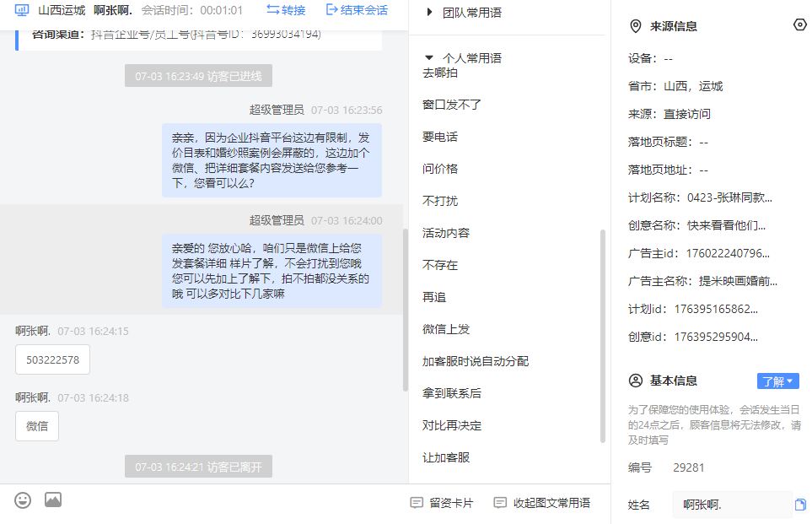The height and width of the screenshot is (524, 812).
Task: Collapse the 个人常用语 section
Action: coord(429,58)
